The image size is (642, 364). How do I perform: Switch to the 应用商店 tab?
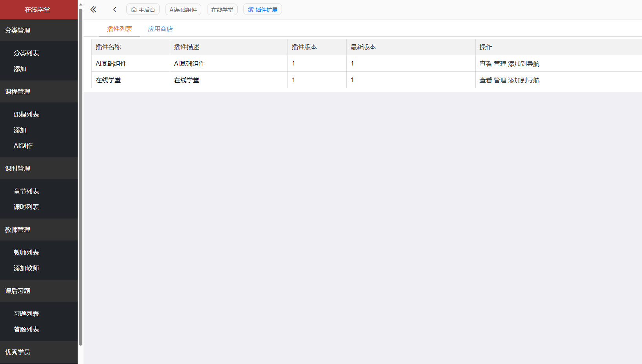(x=160, y=29)
